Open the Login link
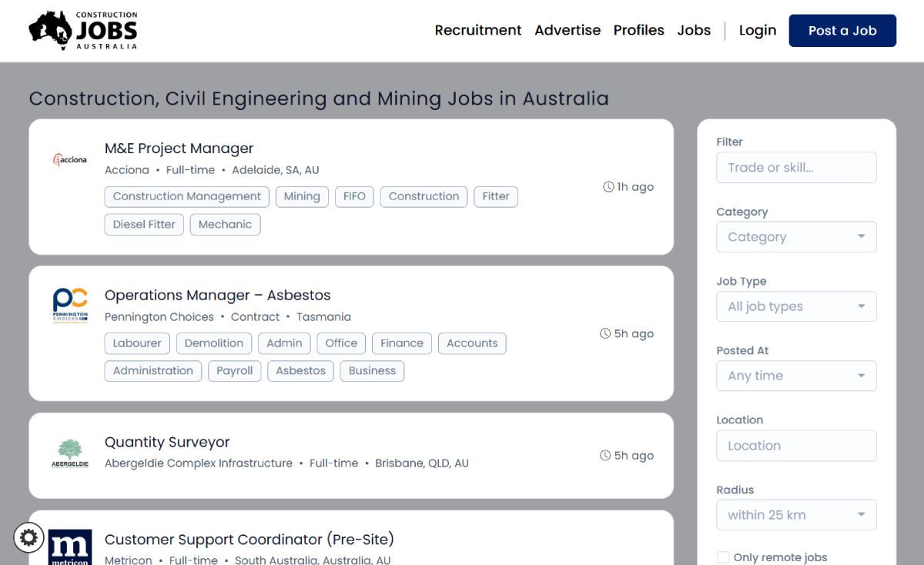Viewport: 924px width, 565px height. (758, 30)
